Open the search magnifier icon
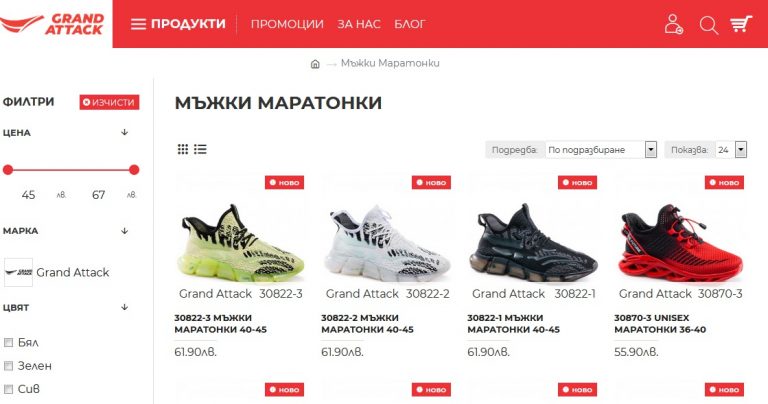This screenshot has width=768, height=404. pos(708,24)
